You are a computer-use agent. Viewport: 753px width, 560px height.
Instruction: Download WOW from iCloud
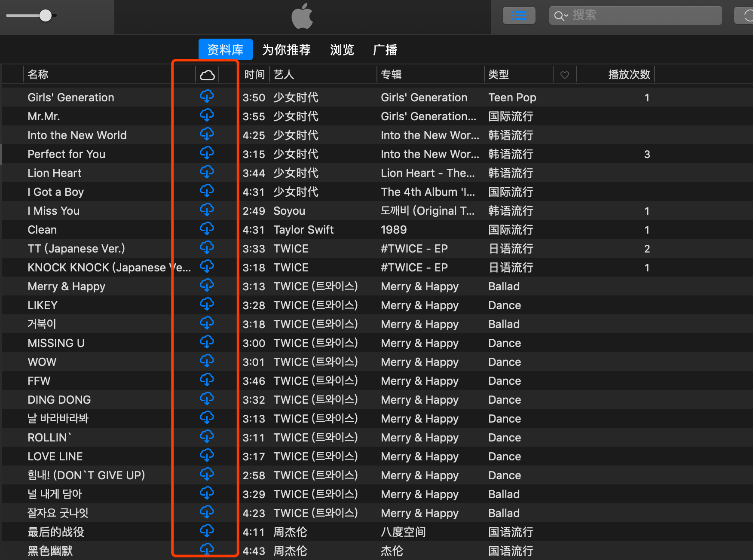(207, 361)
